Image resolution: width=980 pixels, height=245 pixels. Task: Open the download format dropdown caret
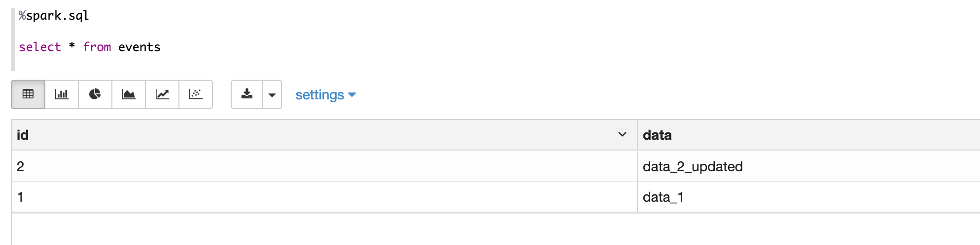272,94
